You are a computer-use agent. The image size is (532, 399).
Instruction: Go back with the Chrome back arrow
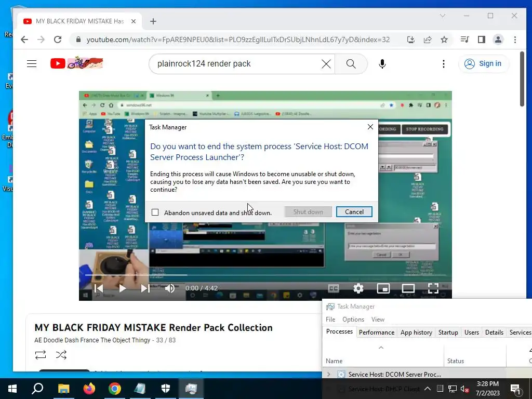[x=24, y=39]
